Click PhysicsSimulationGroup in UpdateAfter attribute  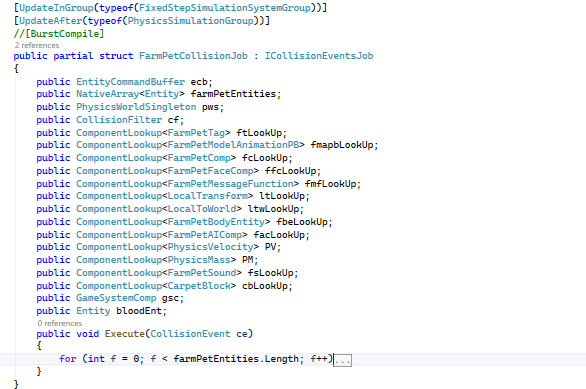(191, 21)
